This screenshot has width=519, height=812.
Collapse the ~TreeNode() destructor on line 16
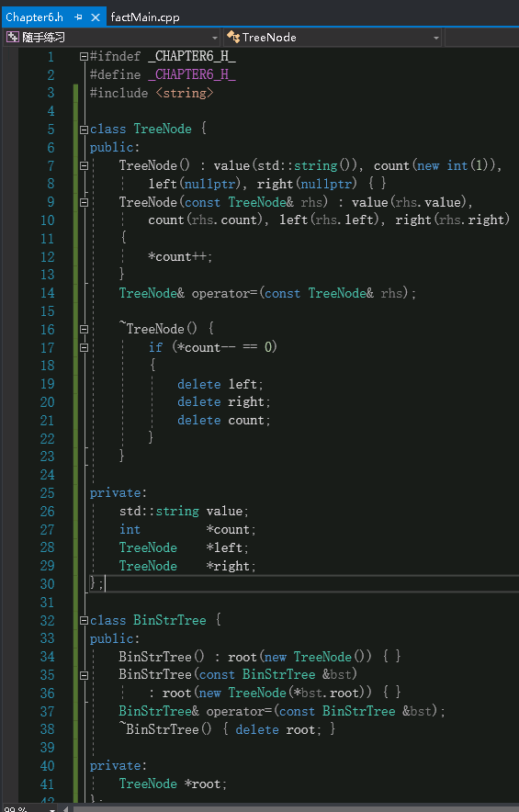[84, 330]
